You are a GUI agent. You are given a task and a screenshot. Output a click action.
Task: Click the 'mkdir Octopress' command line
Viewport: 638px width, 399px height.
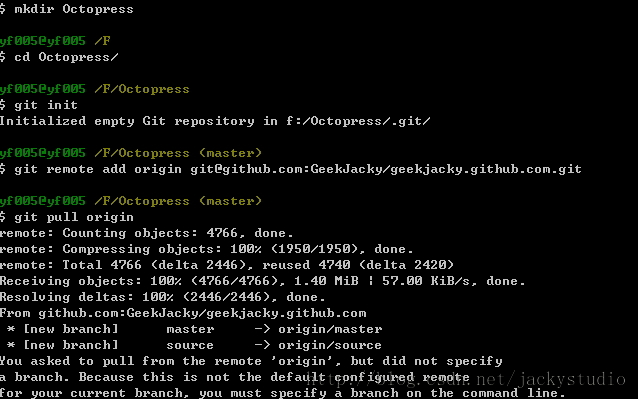coord(67,9)
